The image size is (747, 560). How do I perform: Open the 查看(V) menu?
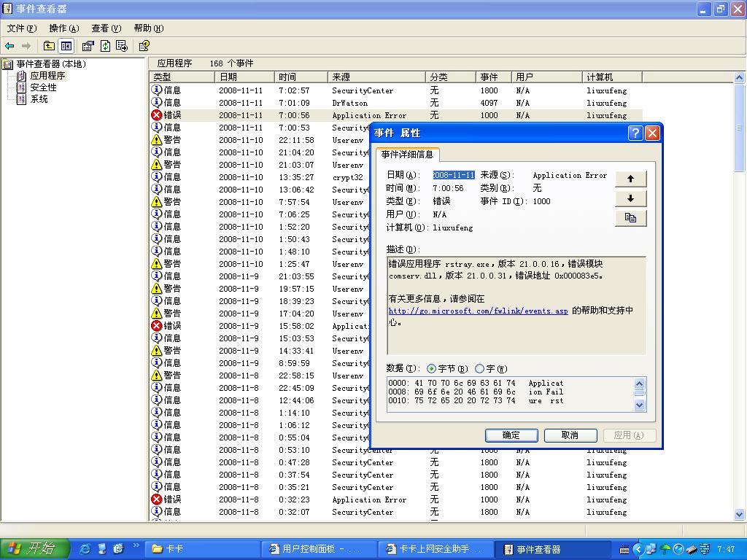pos(105,28)
